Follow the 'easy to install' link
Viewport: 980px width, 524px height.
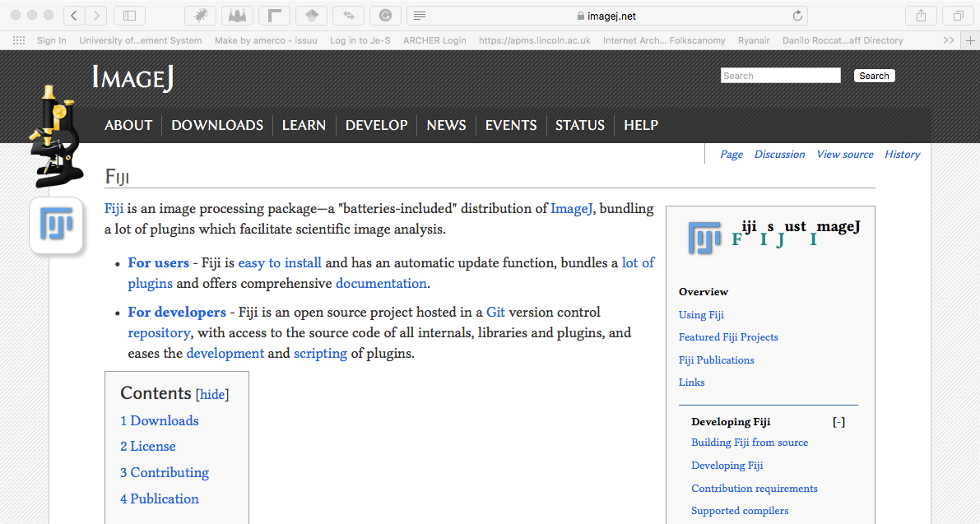[x=280, y=262]
